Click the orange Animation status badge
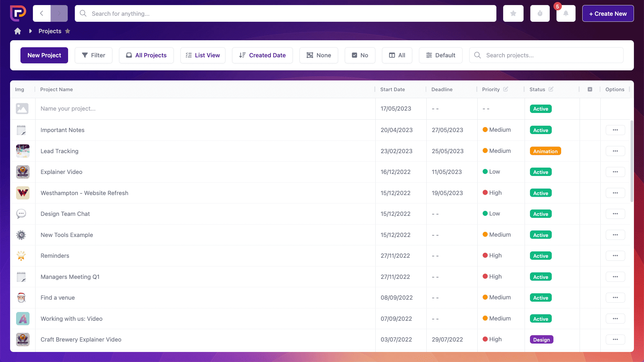Image resolution: width=644 pixels, height=362 pixels. pyautogui.click(x=545, y=151)
